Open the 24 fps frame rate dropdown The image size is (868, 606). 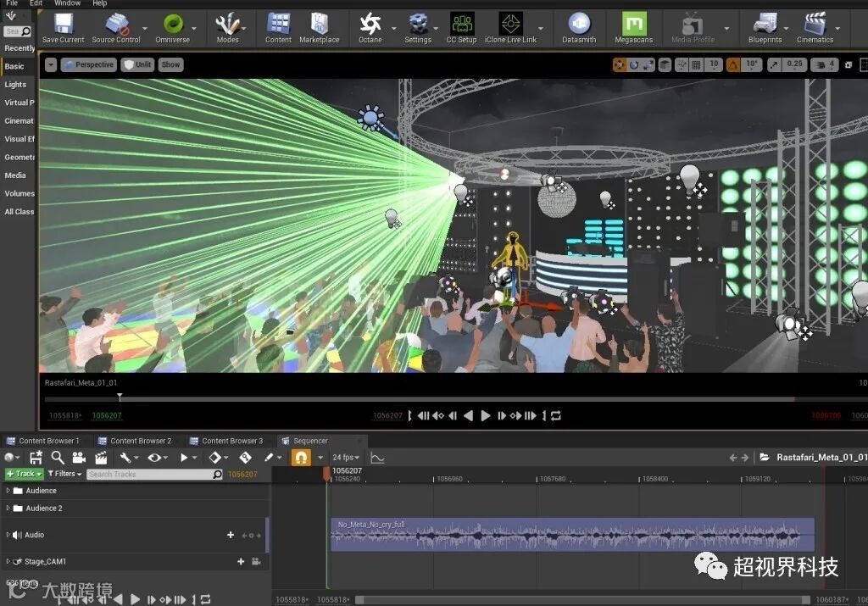click(x=346, y=458)
